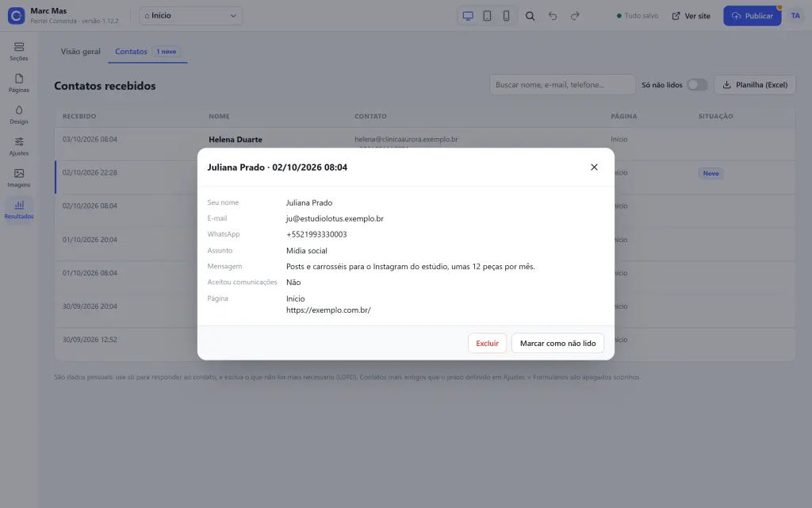Switch to mobile phone preview mode
The height and width of the screenshot is (508, 812).
click(x=507, y=16)
